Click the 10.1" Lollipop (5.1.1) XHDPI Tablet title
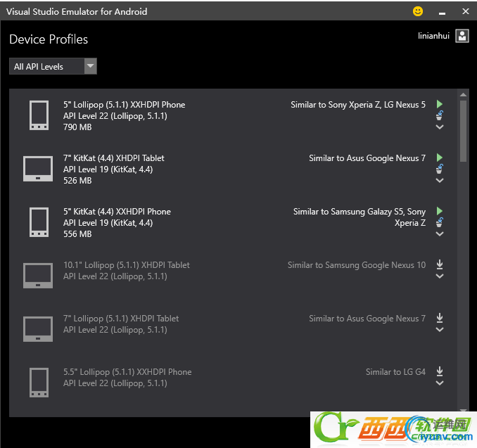 127,265
